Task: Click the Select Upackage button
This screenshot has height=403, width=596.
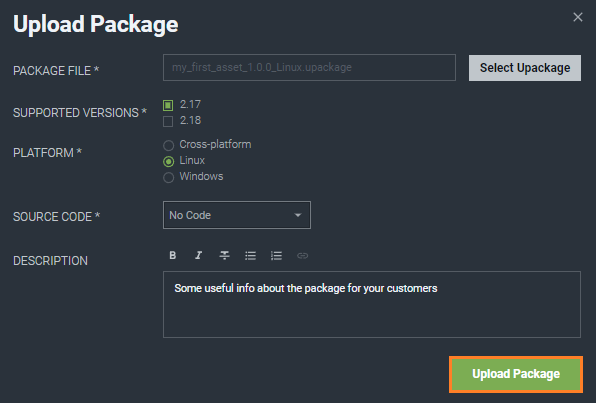Action: pos(525,68)
